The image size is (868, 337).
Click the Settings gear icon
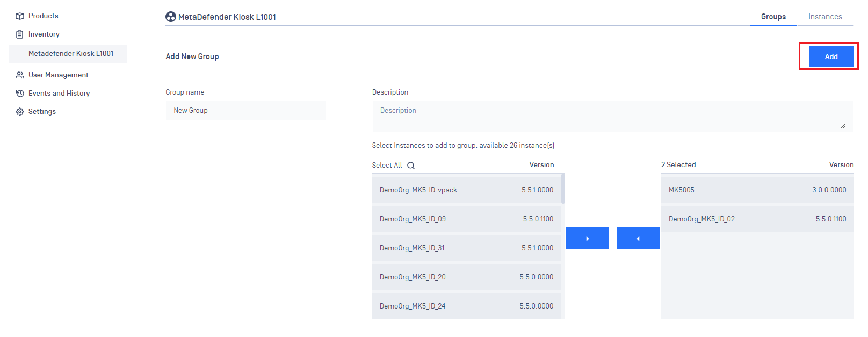pyautogui.click(x=20, y=112)
